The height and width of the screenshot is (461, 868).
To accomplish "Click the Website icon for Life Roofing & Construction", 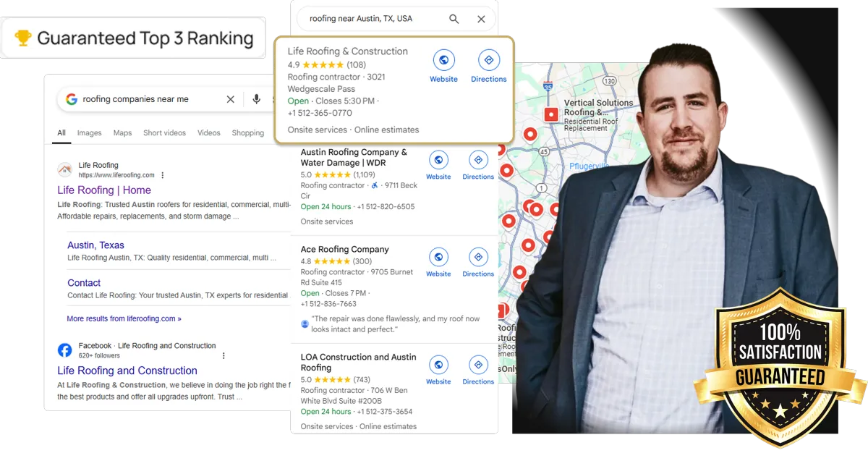I will click(x=443, y=60).
